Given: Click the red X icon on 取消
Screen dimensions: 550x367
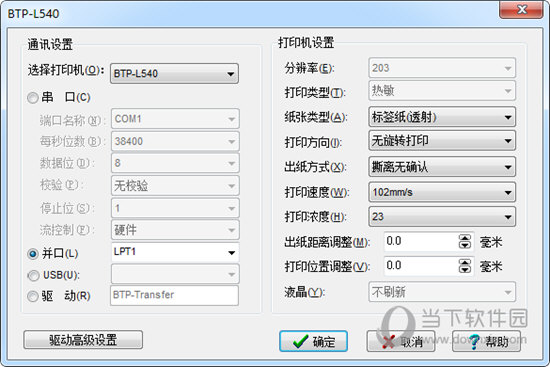Looking at the screenshot, I should click(x=388, y=342).
